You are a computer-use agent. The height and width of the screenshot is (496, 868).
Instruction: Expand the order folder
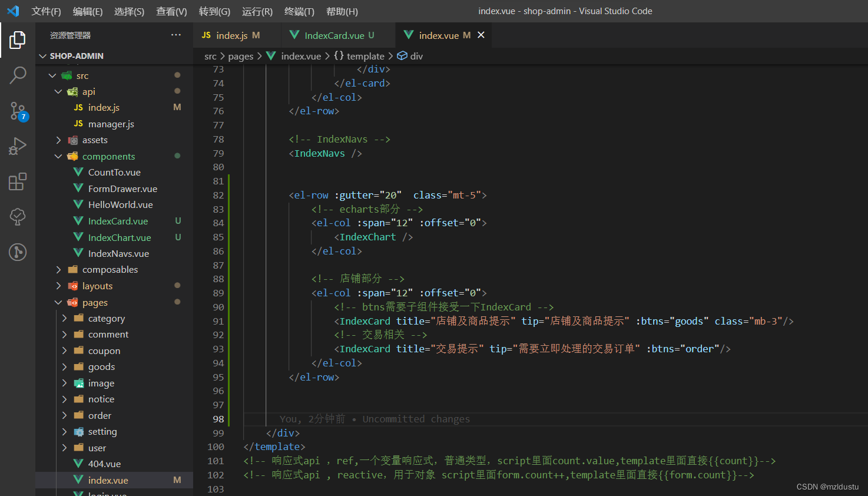tap(64, 415)
